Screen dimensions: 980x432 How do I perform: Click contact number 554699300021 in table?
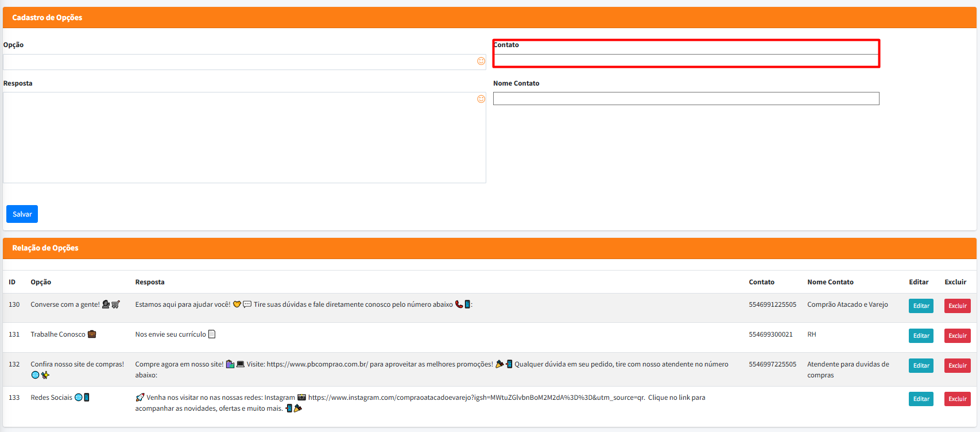pos(770,334)
